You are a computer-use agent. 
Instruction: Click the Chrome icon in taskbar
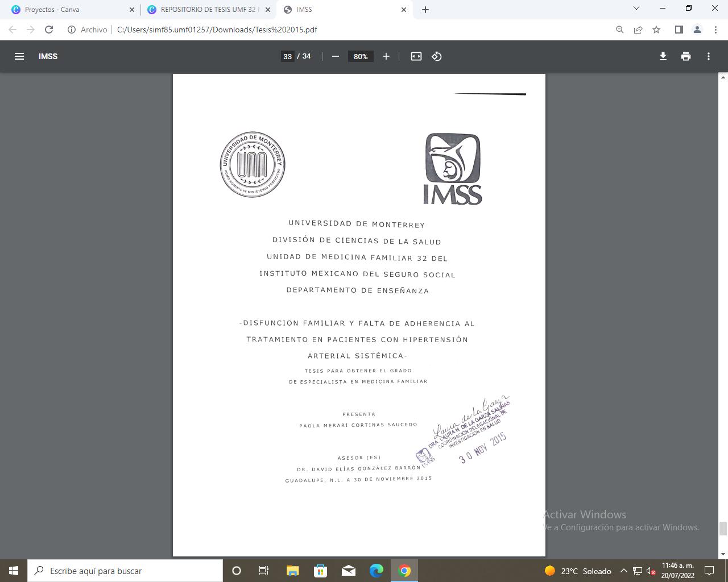tap(404, 571)
